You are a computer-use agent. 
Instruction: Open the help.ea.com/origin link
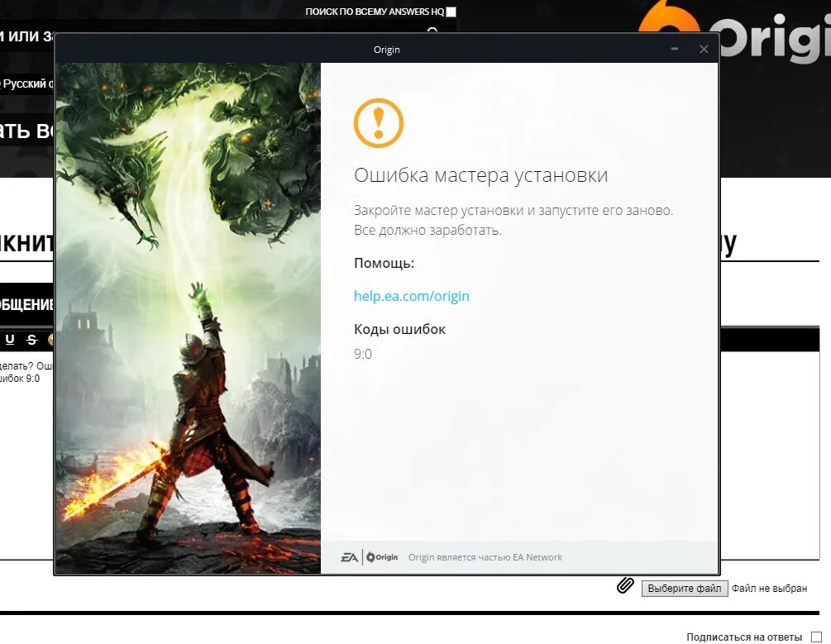click(x=411, y=296)
